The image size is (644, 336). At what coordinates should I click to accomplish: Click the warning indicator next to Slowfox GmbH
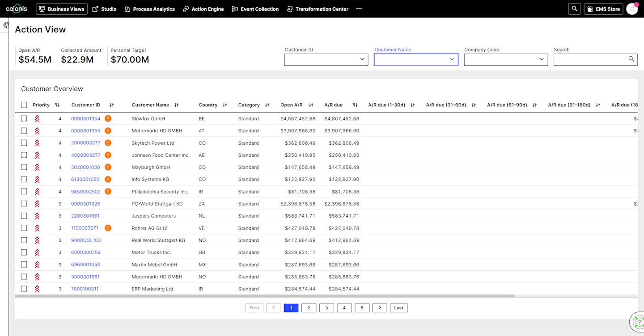point(108,118)
